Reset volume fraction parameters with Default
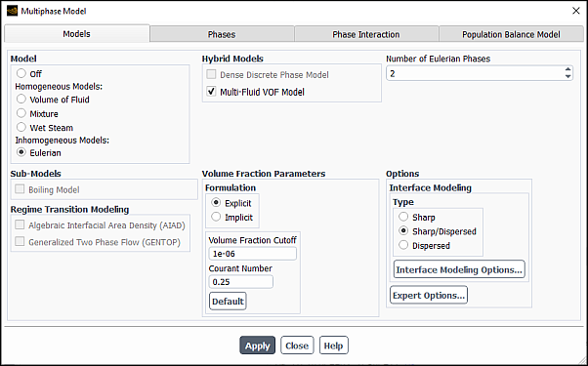 [x=228, y=302]
